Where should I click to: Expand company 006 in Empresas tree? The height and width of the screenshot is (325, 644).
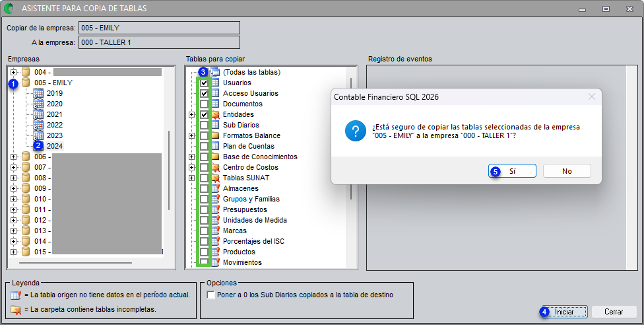point(14,157)
